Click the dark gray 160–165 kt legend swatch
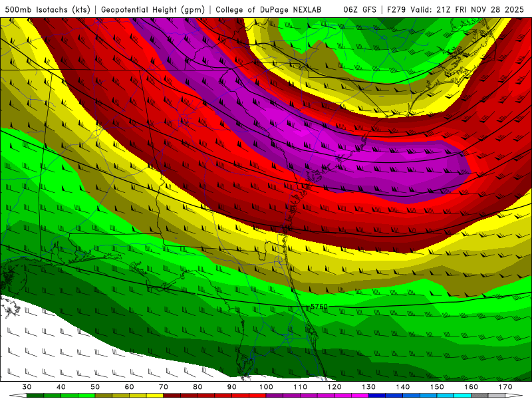 [x=479, y=396]
